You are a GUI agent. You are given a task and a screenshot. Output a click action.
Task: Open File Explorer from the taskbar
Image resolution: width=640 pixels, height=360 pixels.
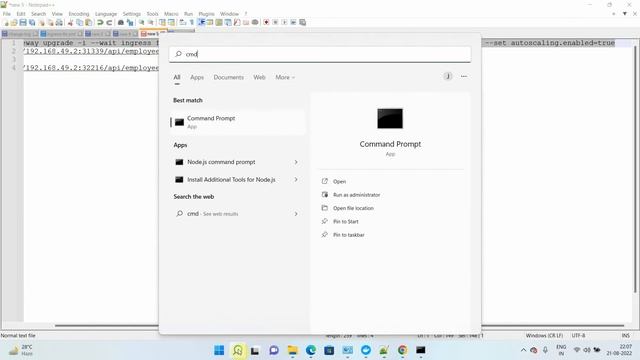[x=292, y=350]
